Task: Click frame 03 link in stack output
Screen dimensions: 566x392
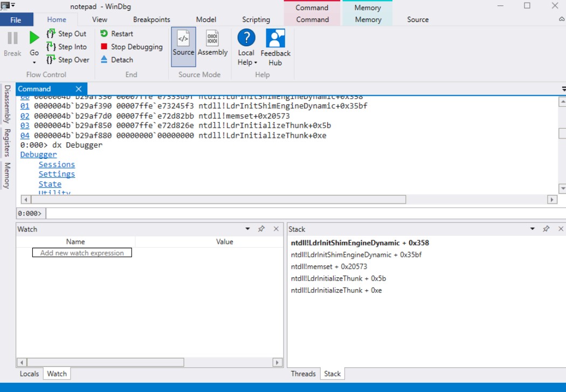Action: coord(25,125)
